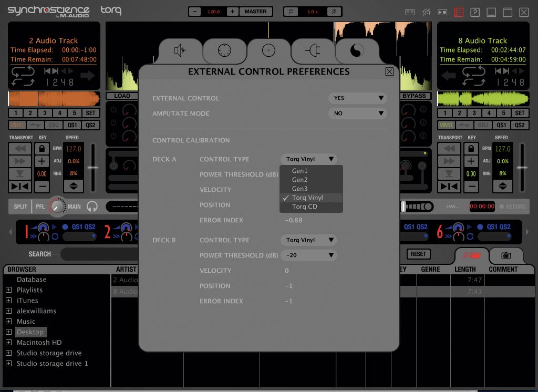
Task: Toggle the SPLIT headphone cue button
Action: [20, 207]
